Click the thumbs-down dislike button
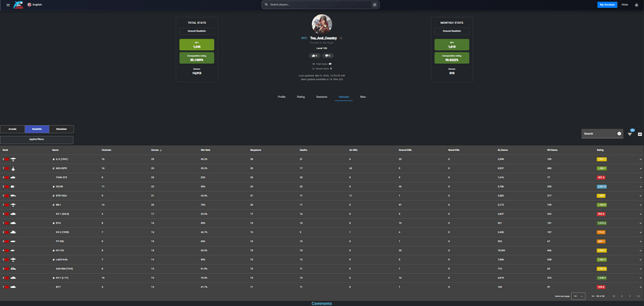Viewport: 644px width, 306px height. pos(328,56)
